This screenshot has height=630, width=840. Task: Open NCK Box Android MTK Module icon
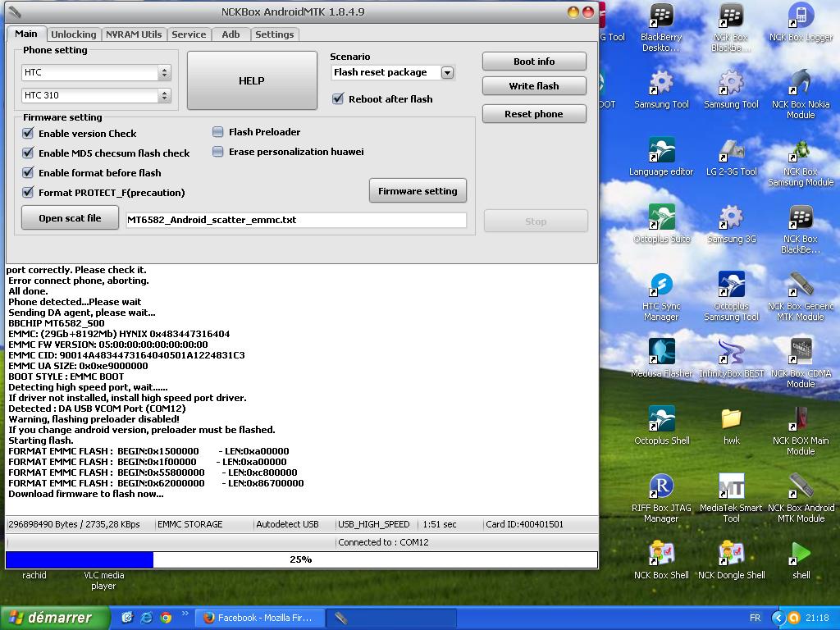801,498
